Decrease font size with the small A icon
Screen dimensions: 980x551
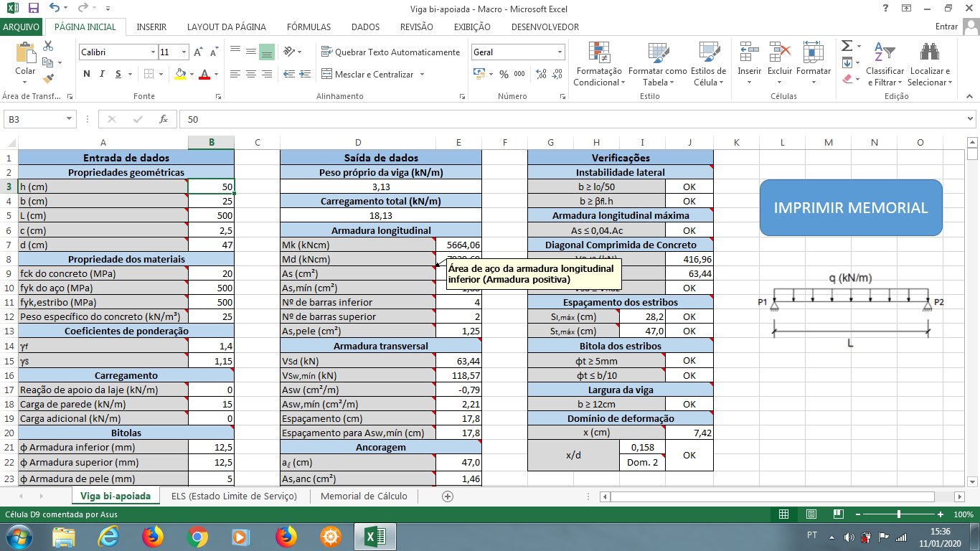click(215, 52)
